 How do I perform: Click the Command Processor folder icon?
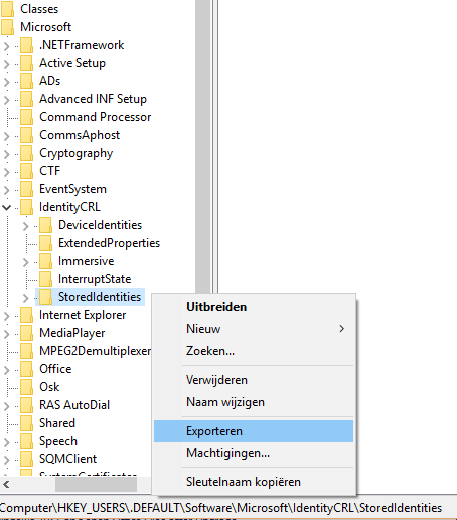point(26,117)
